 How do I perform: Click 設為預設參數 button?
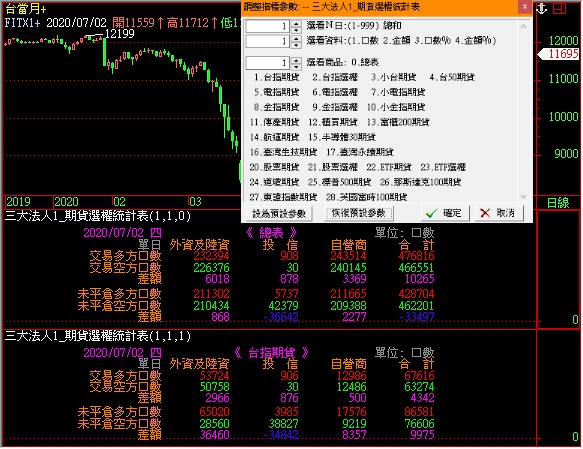(279, 213)
